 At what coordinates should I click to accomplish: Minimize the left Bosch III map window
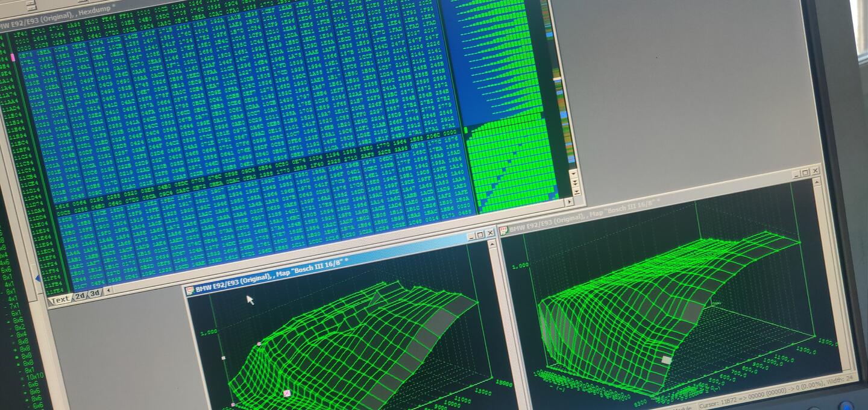click(471, 236)
